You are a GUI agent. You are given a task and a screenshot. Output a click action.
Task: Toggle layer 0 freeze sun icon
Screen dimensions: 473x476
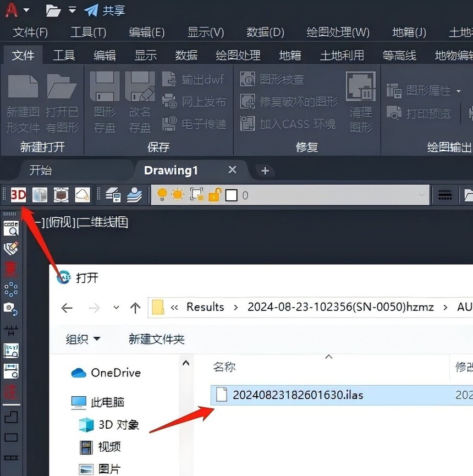[x=178, y=195]
